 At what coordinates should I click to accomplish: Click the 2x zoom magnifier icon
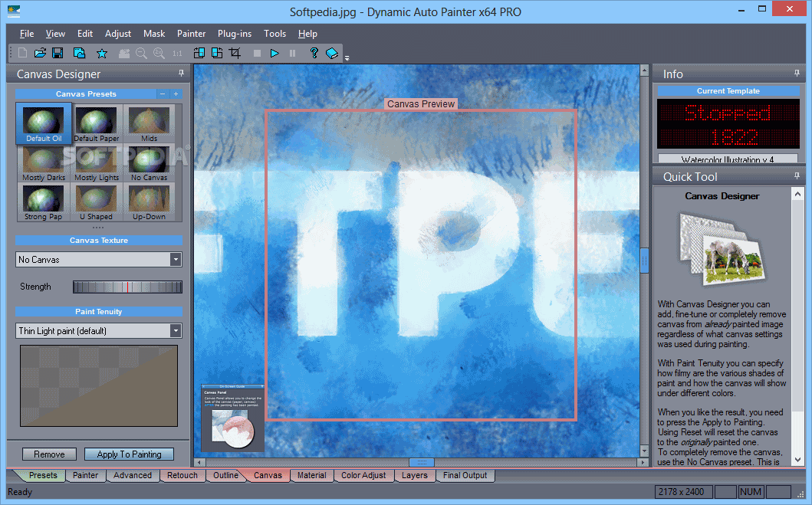click(x=159, y=53)
